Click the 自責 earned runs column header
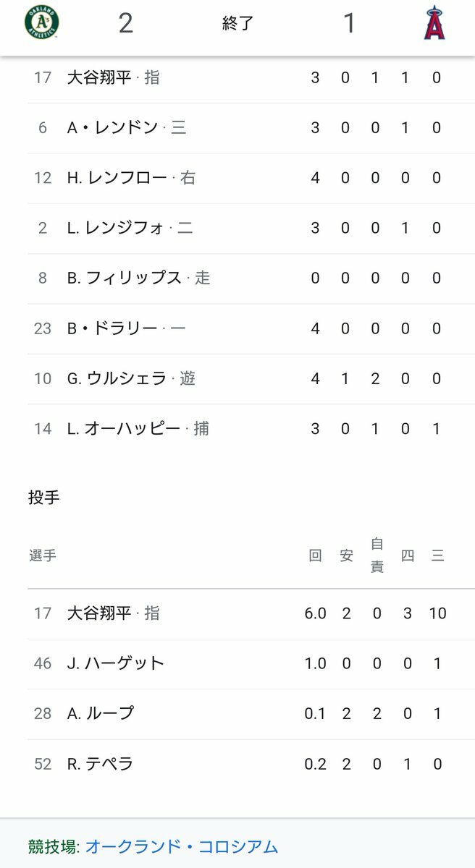 tap(377, 556)
